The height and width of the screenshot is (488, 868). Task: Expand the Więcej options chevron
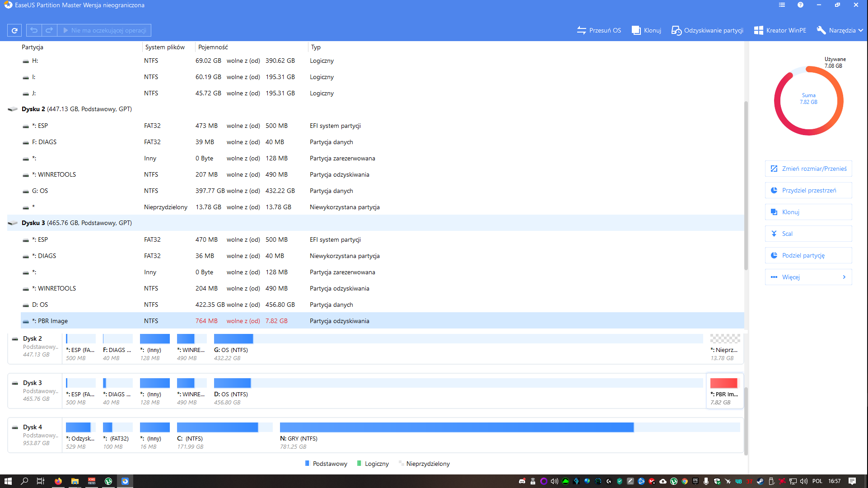pyautogui.click(x=844, y=277)
